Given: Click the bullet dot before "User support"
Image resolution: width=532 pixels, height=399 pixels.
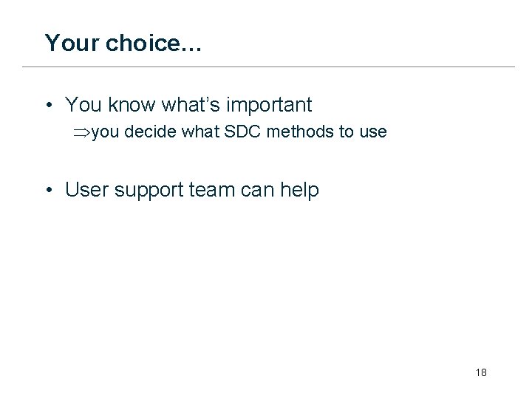Looking at the screenshot, I should pyautogui.click(x=48, y=191).
